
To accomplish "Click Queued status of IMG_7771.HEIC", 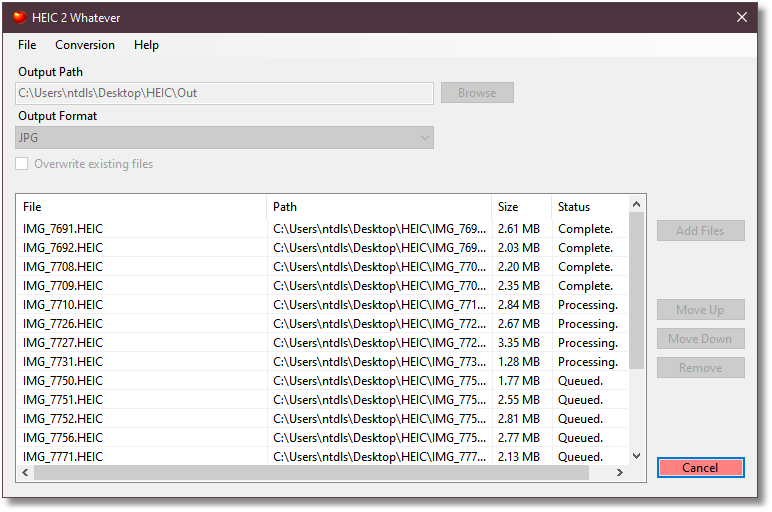I will pyautogui.click(x=580, y=457).
